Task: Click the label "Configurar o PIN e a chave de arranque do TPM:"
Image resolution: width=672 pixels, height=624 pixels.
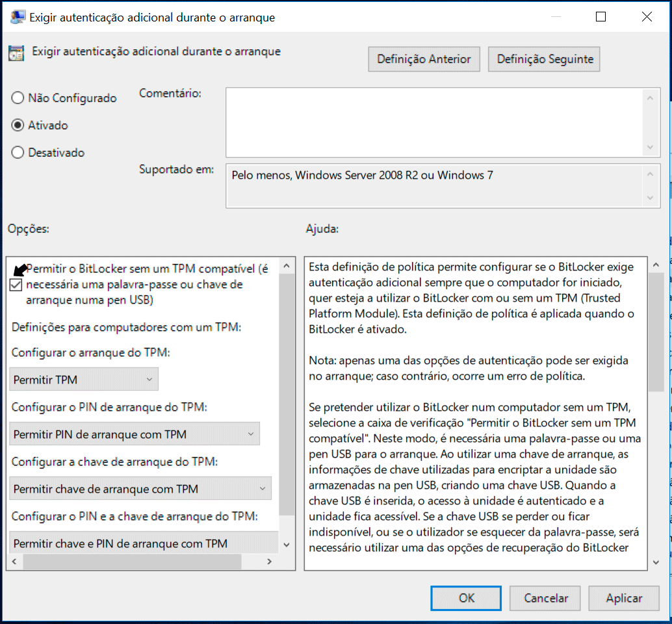Action: tap(135, 516)
